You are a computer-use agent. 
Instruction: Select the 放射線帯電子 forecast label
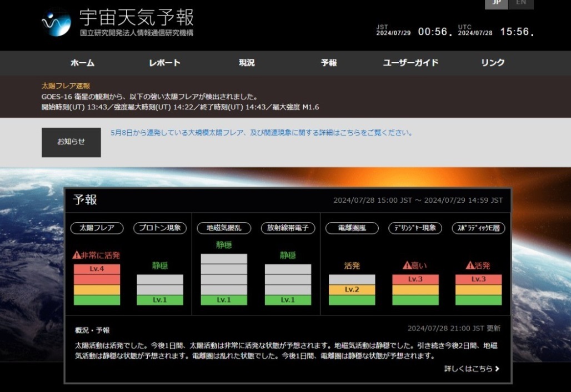(288, 228)
